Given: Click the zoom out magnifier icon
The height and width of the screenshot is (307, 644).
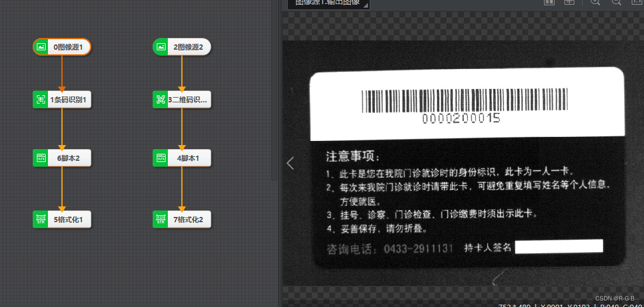Looking at the screenshot, I should pyautogui.click(x=617, y=2).
